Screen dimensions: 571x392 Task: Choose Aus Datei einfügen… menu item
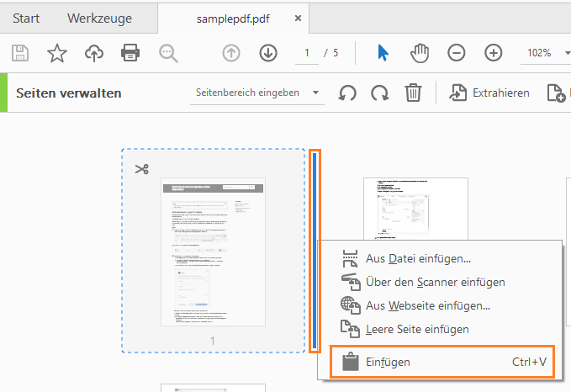[440, 258]
